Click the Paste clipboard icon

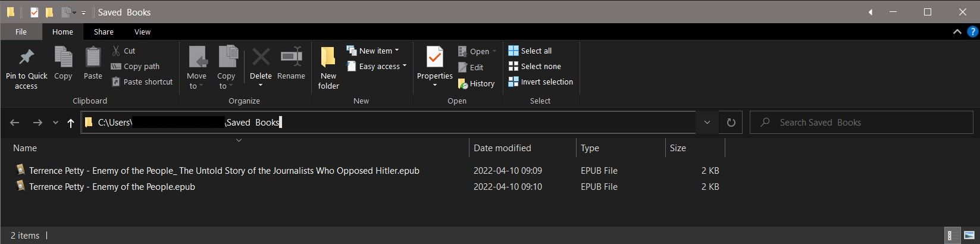pos(93,58)
